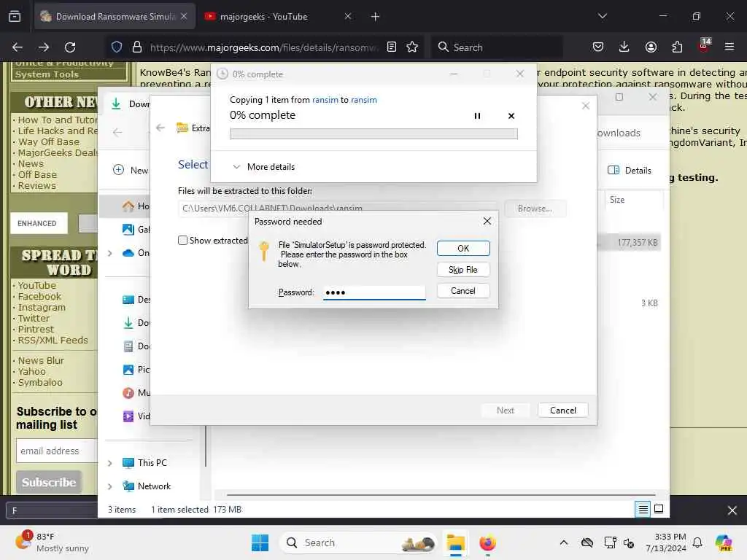Open Firefox from taskbar

487,542
